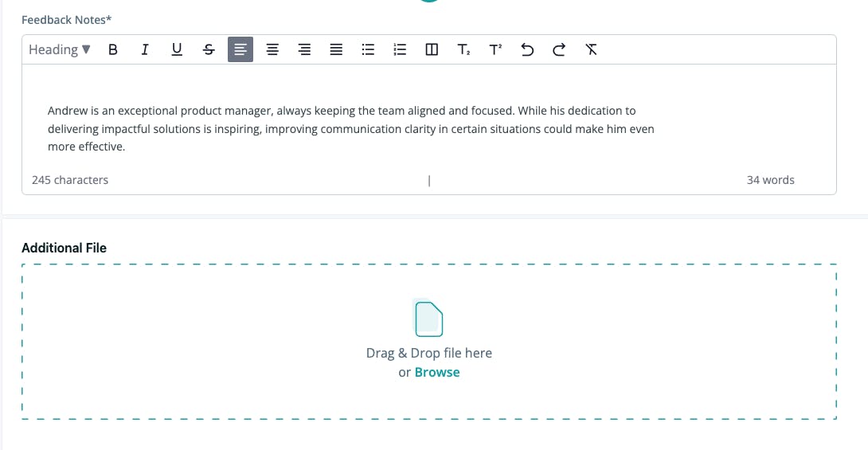The width and height of the screenshot is (868, 450).
Task: Apply subscript formatting
Action: coord(464,49)
